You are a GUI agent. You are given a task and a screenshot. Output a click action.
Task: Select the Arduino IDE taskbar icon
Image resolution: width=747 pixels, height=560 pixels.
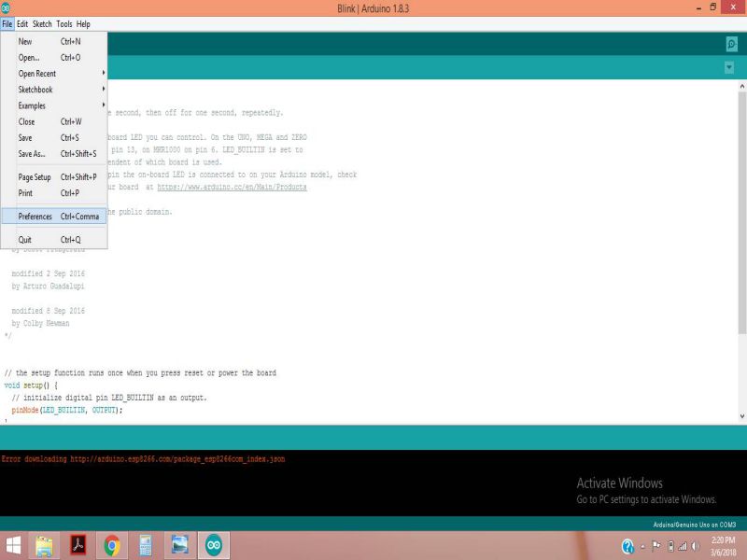(x=214, y=546)
